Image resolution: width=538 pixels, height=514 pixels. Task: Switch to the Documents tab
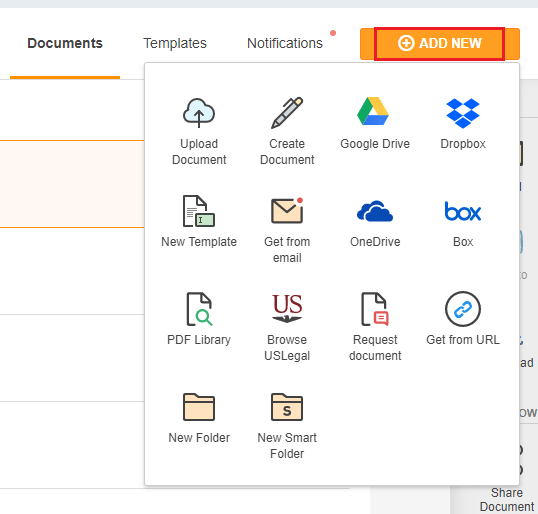point(65,43)
